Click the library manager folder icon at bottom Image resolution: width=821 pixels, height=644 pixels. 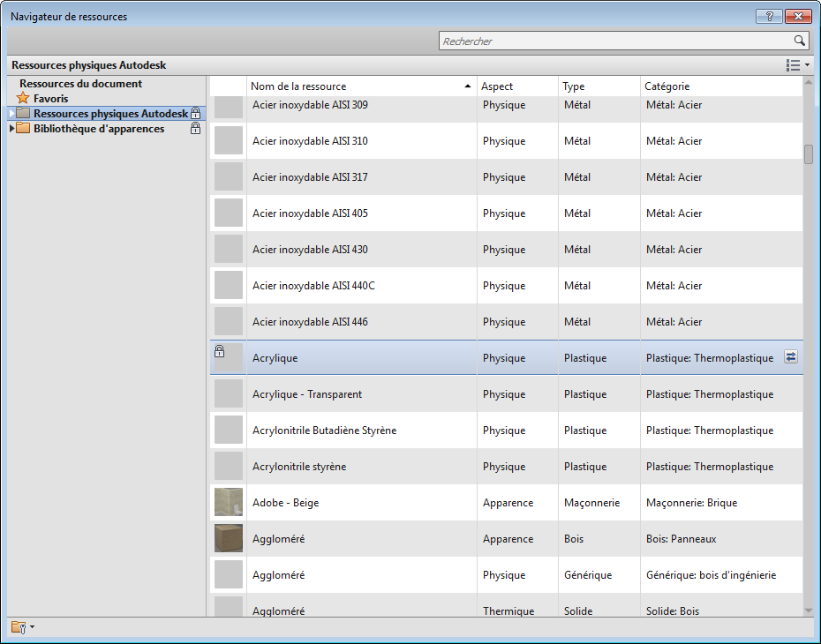pos(19,626)
